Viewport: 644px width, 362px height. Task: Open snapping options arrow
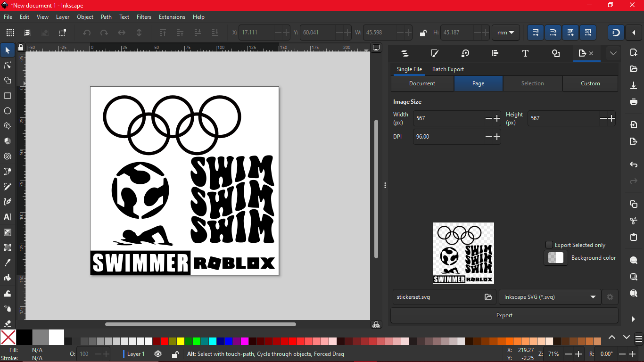[634, 33]
